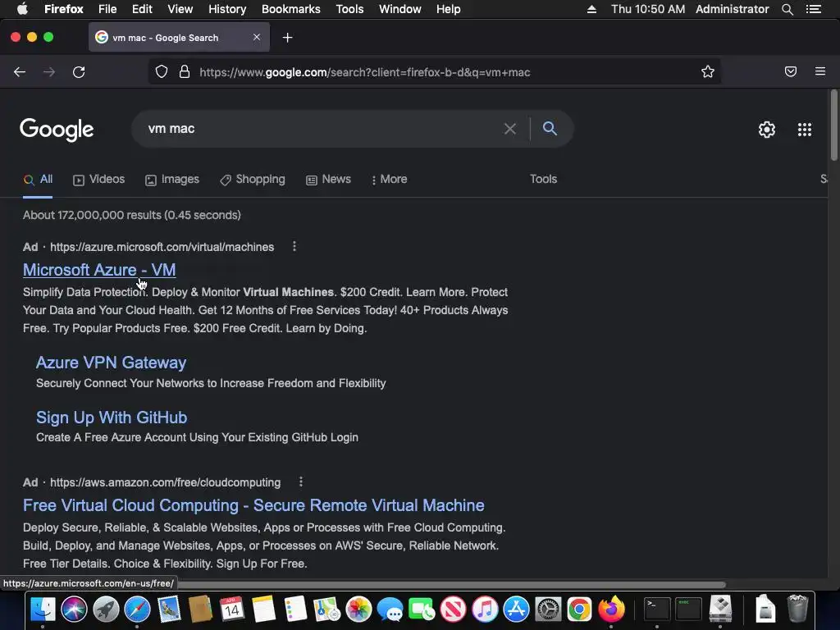Viewport: 840px width, 630px height.
Task: Open the Firefox application menu
Action: (x=64, y=9)
